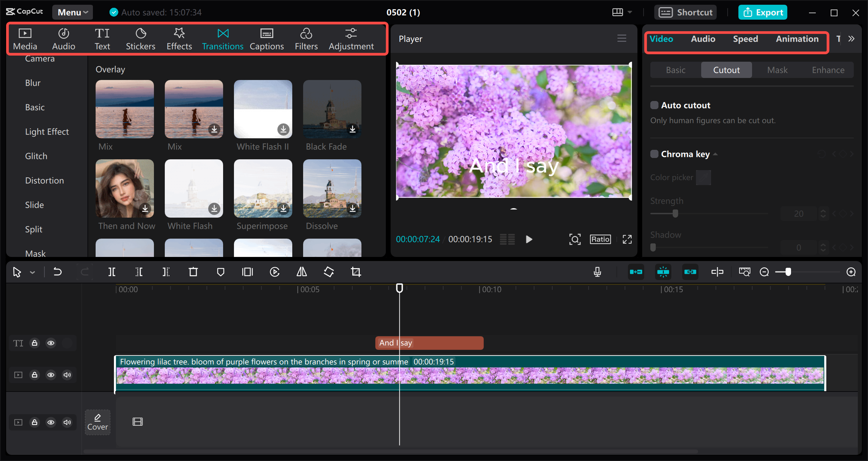
Task: Hide the text track with eye icon
Action: click(51, 343)
